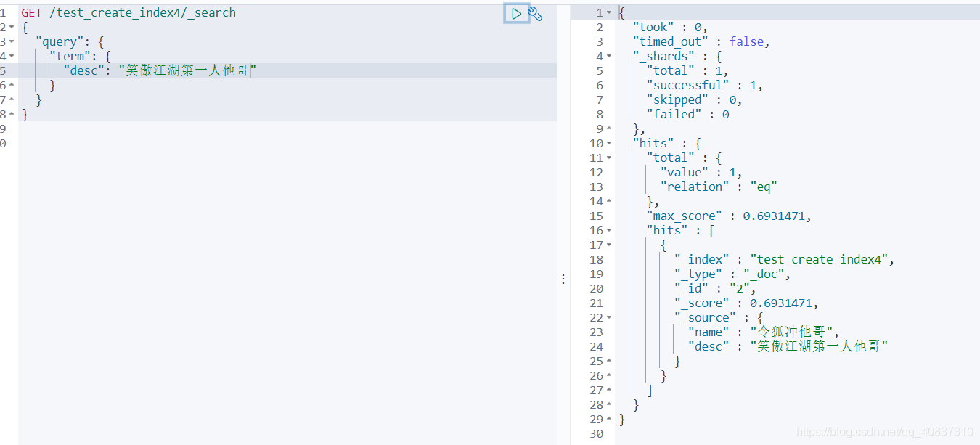Fold the "total" object under hits
Screen dimensions: 980x445
609,158
